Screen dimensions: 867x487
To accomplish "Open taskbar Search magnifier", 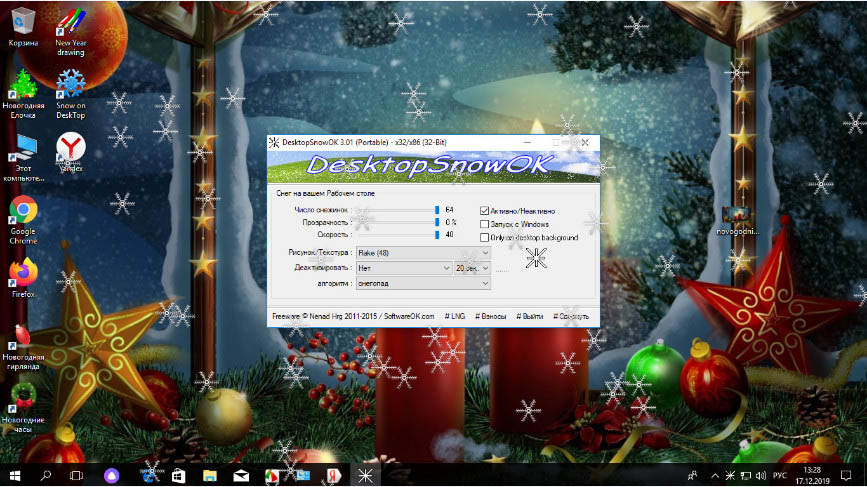I will (x=46, y=475).
